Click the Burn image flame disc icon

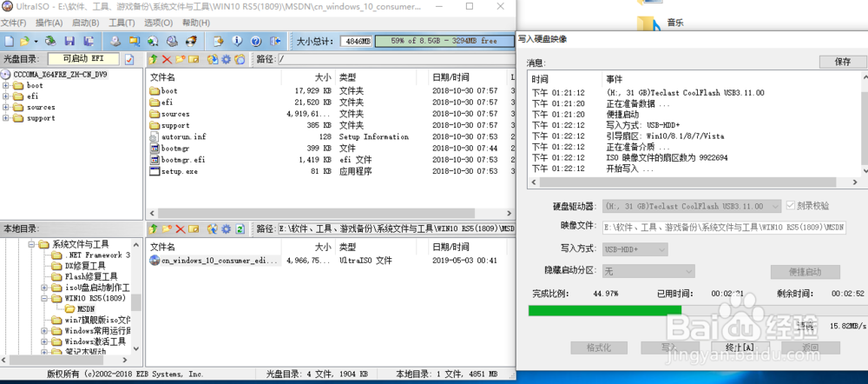(x=191, y=41)
